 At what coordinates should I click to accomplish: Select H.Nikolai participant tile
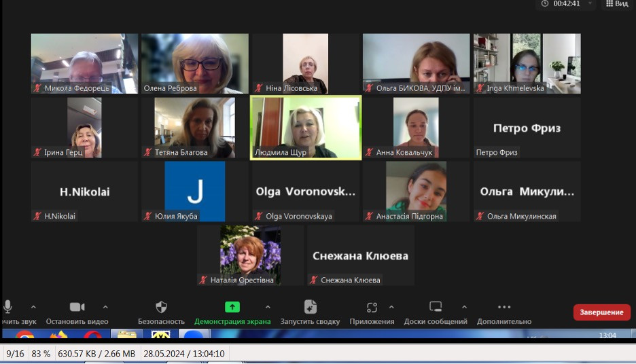pyautogui.click(x=84, y=192)
